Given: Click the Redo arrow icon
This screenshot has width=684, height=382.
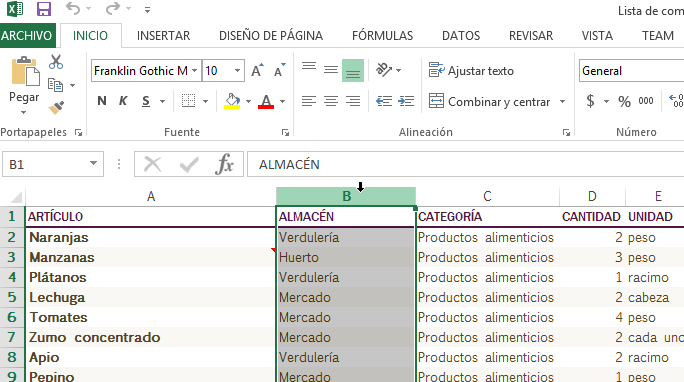Looking at the screenshot, I should (113, 8).
